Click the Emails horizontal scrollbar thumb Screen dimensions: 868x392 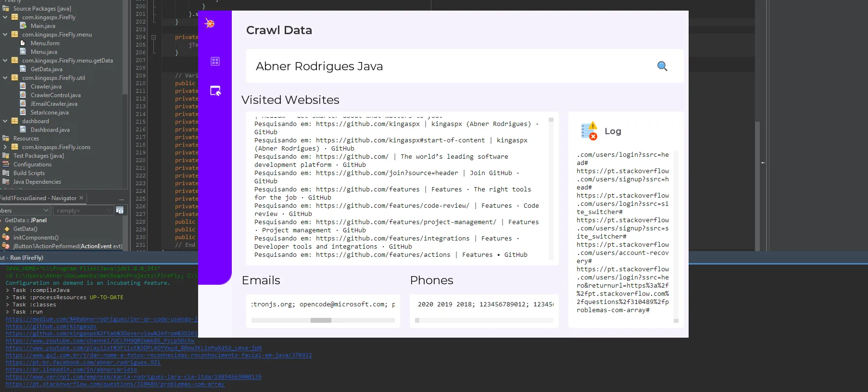point(321,320)
